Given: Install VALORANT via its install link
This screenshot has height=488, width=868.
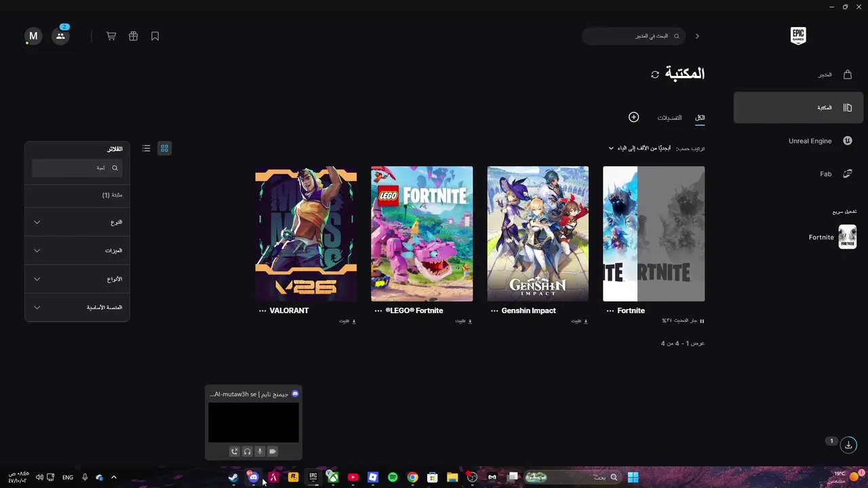Looking at the screenshot, I should point(348,321).
